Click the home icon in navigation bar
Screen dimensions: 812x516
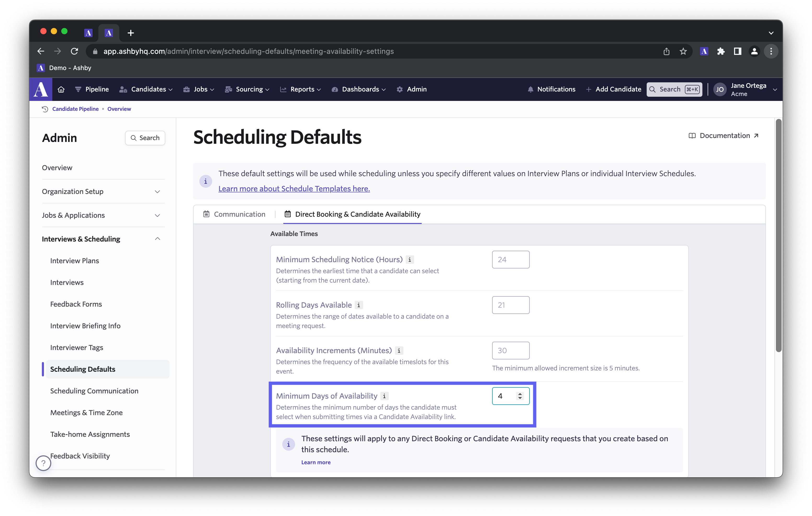coord(61,89)
